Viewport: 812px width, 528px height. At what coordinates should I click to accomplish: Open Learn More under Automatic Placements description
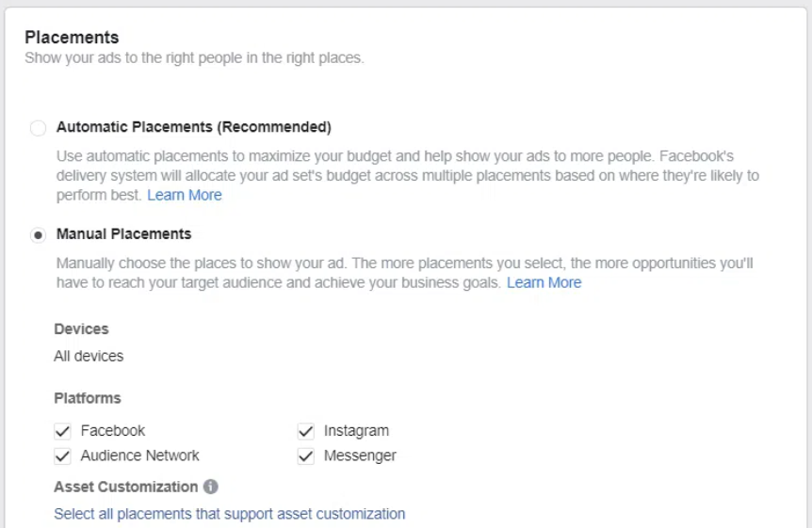coord(185,195)
